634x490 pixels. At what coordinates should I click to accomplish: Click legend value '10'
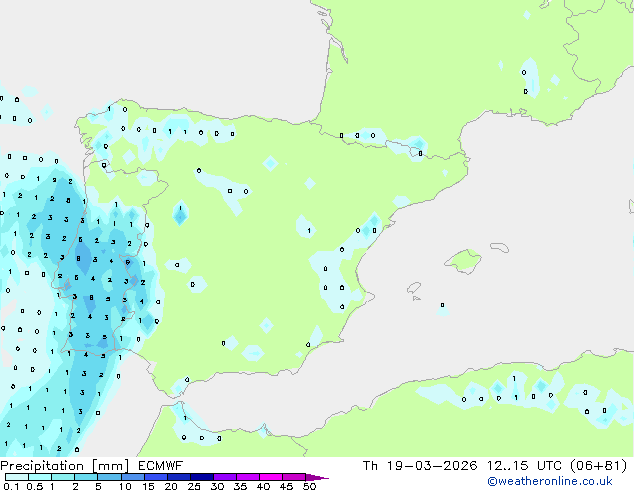click(x=125, y=486)
